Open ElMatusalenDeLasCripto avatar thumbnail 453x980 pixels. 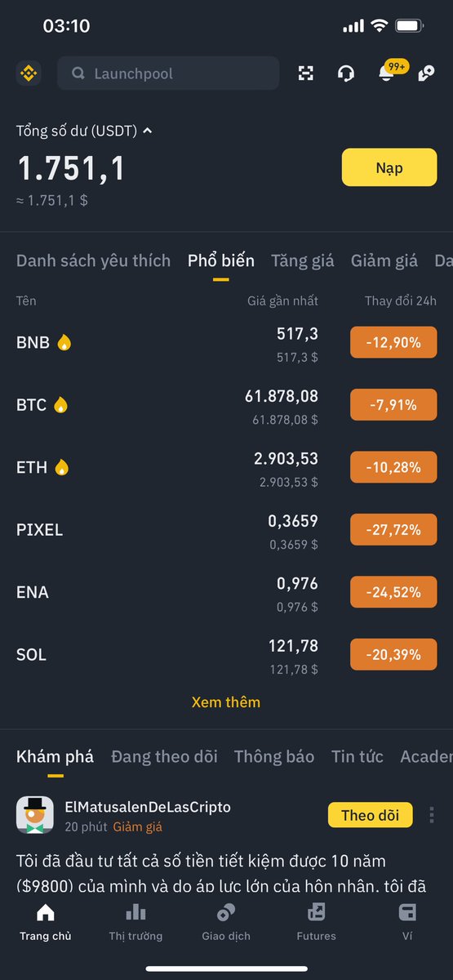35,815
